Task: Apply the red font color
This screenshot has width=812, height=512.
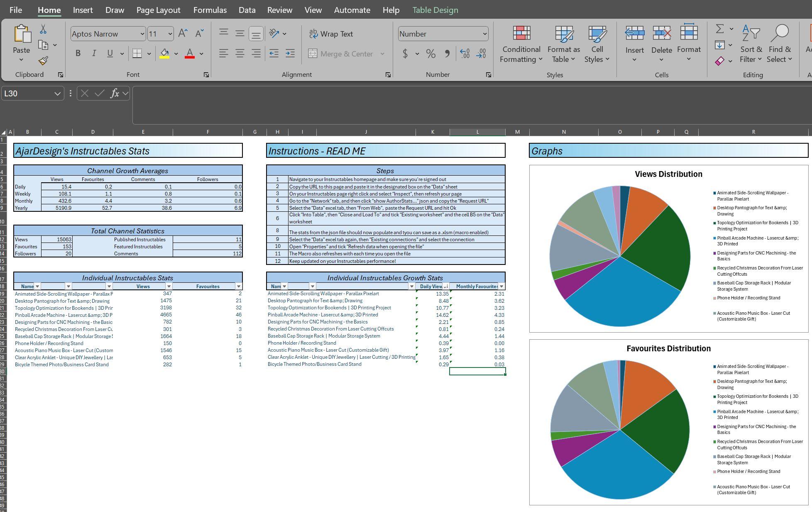Action: coord(190,54)
